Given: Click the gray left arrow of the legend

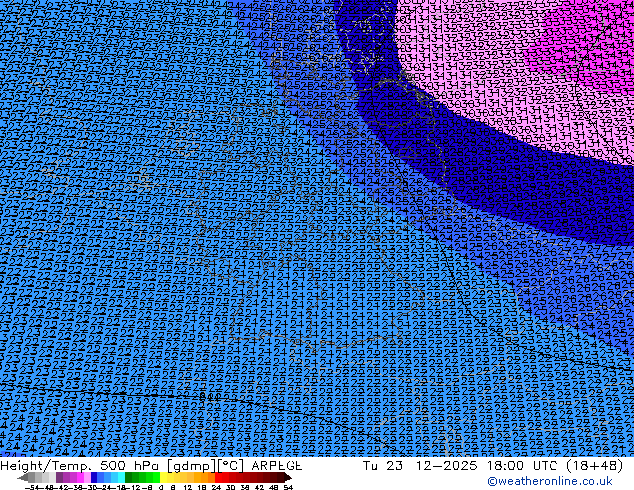Looking at the screenshot, I should coord(23,477).
